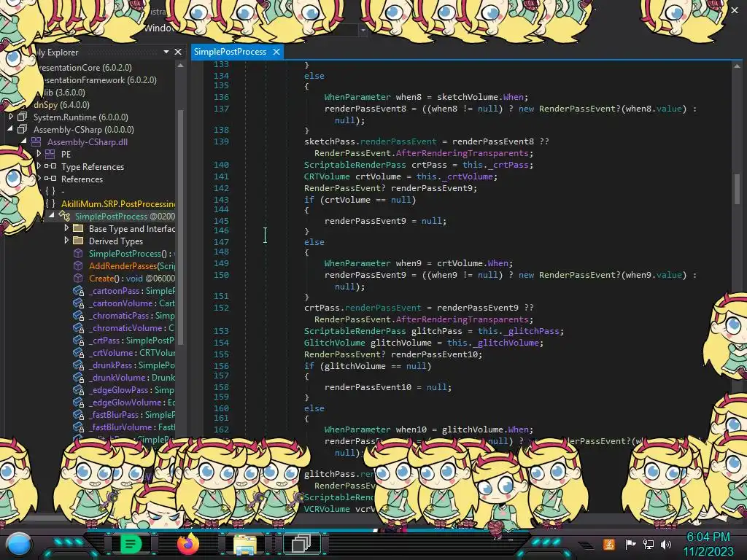Viewport: 747px width, 560px height.
Task: Follow the CRTVolume type on line 141
Action: (327, 176)
